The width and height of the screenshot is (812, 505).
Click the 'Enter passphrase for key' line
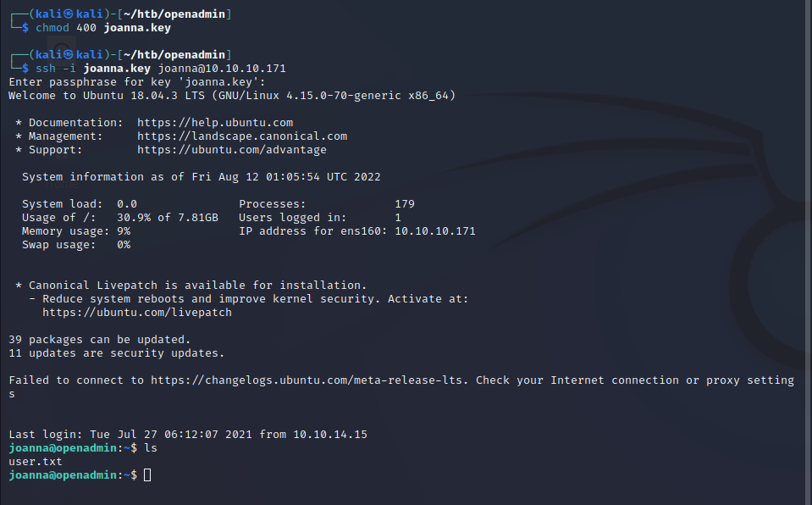point(137,82)
